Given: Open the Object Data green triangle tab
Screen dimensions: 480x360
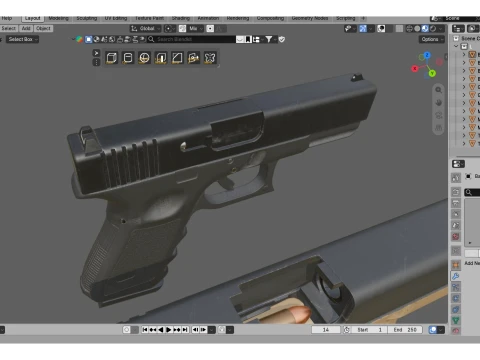Looking at the screenshot, I should pyautogui.click(x=456, y=320).
